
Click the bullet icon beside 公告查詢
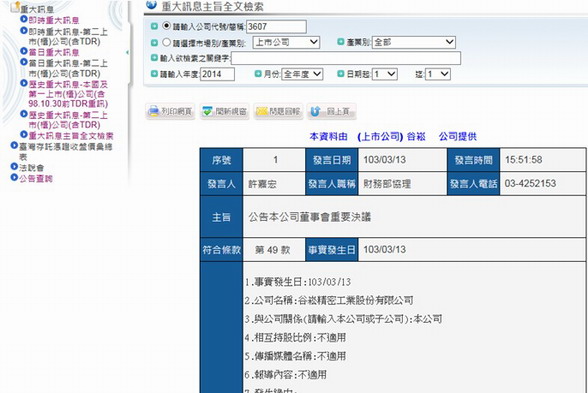(14, 177)
